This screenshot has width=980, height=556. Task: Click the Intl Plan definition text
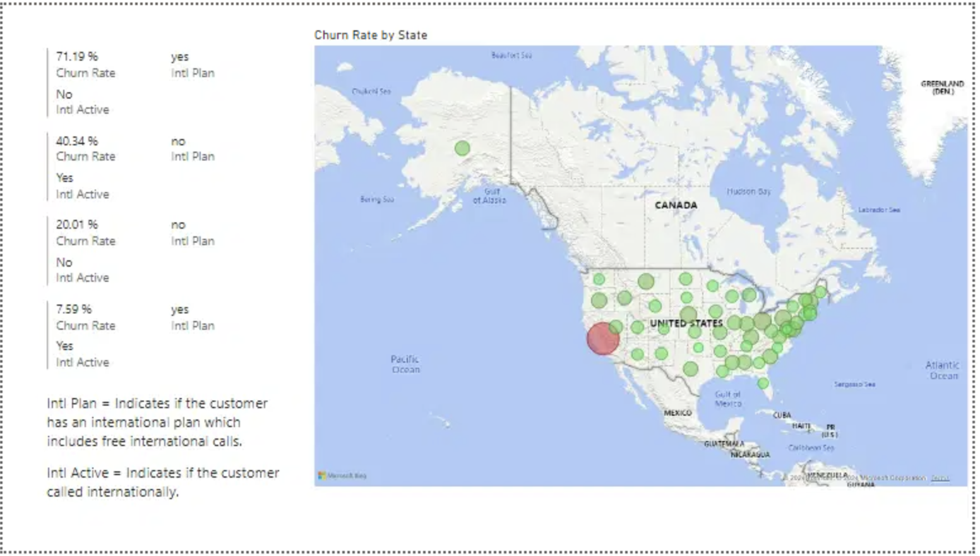pos(157,422)
